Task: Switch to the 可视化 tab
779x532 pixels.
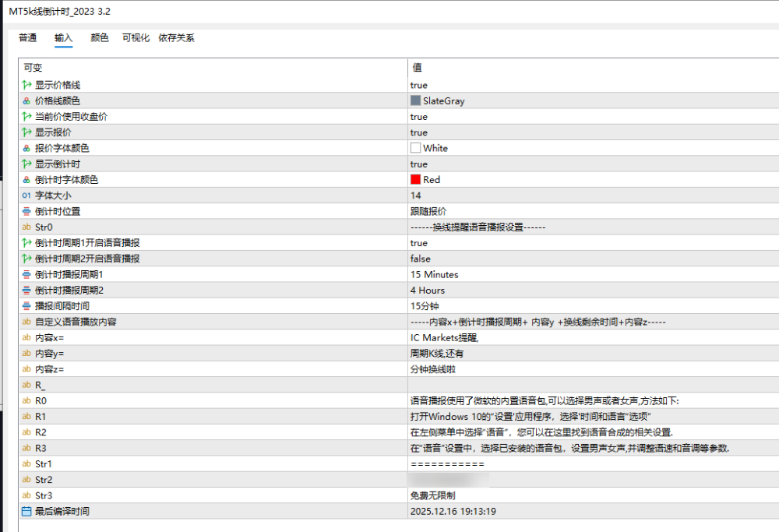Action: pos(136,37)
